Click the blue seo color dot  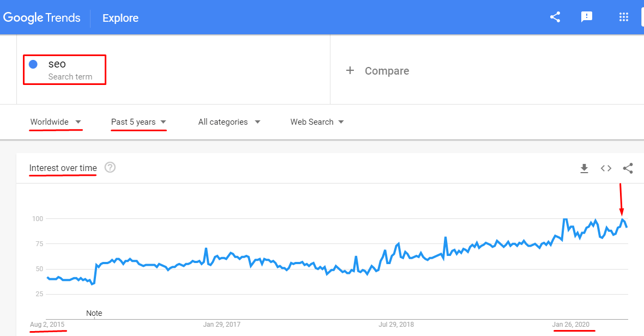33,64
